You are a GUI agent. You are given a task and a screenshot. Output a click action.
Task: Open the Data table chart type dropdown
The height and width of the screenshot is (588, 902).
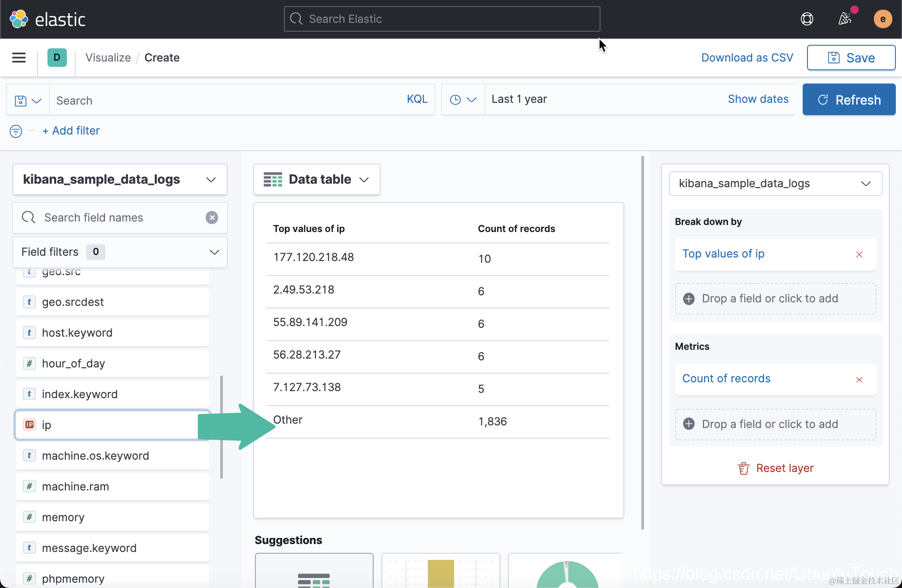click(316, 179)
